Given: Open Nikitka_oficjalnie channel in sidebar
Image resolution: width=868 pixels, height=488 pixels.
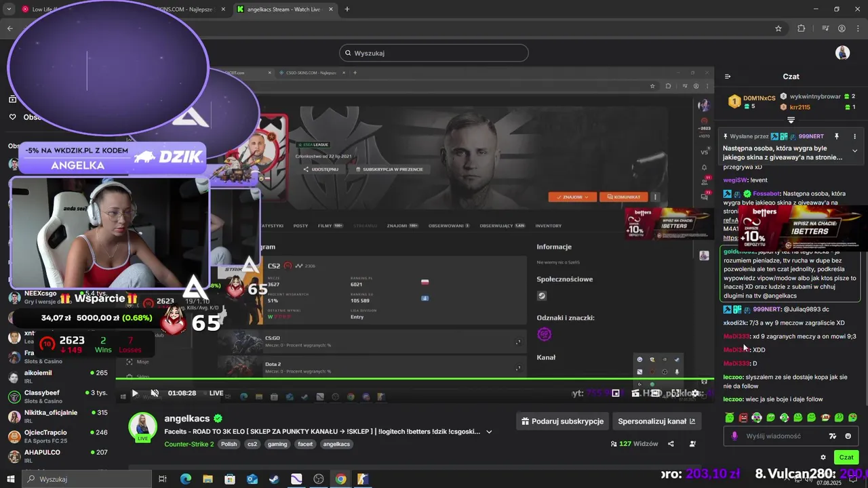Looking at the screenshot, I should [58, 416].
